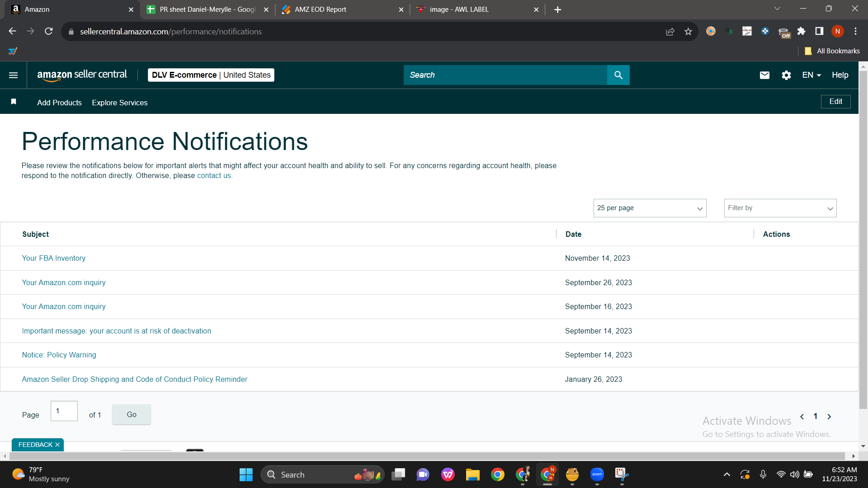
Task: Expand the 25 per page dropdown
Action: point(650,208)
